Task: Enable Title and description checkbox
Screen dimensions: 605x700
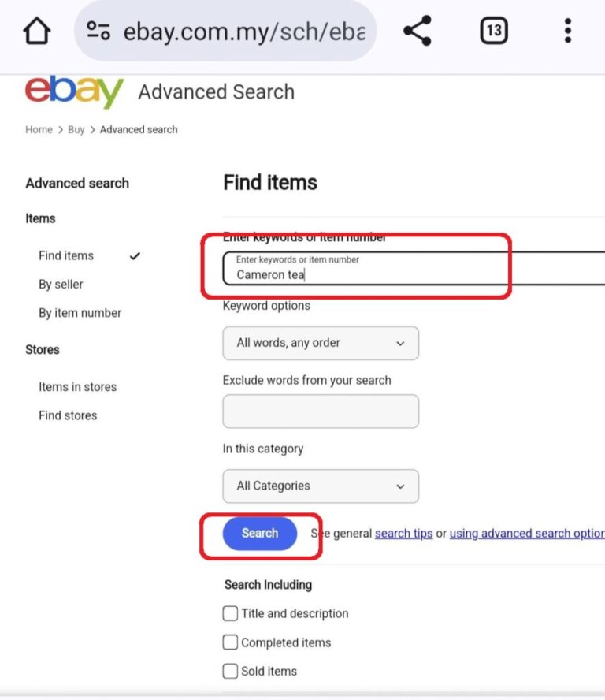Action: tap(230, 613)
